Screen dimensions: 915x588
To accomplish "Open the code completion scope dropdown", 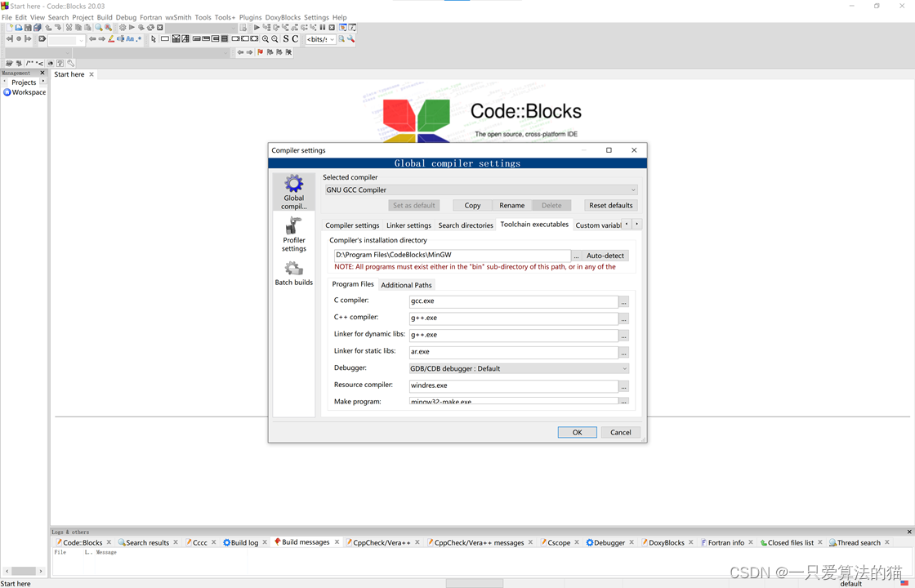I will (x=68, y=52).
